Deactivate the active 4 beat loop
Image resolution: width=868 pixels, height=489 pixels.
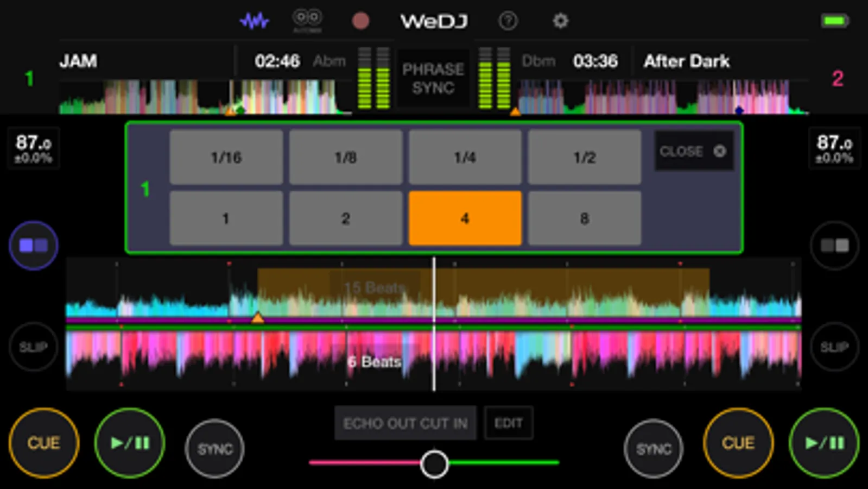coord(465,218)
